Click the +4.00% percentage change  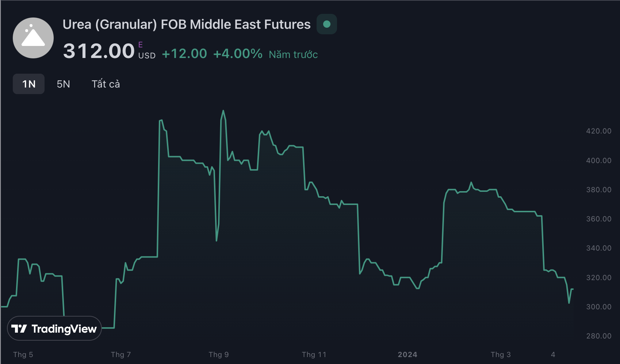[238, 54]
